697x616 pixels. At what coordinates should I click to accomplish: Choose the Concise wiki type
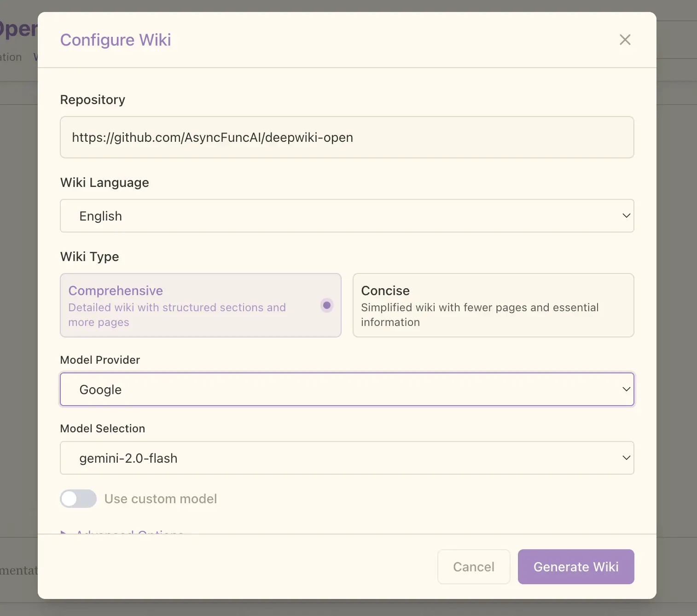click(493, 305)
